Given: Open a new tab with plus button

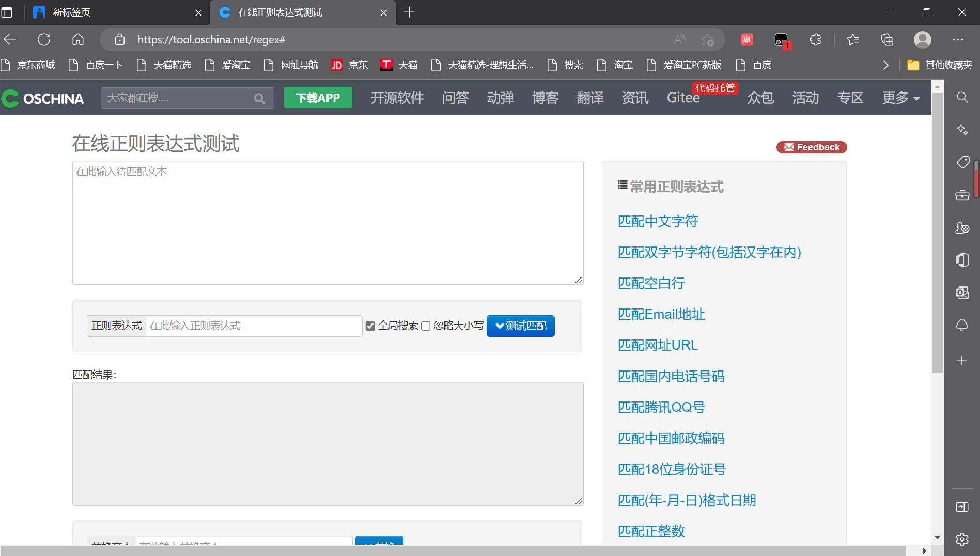Looking at the screenshot, I should (x=409, y=12).
